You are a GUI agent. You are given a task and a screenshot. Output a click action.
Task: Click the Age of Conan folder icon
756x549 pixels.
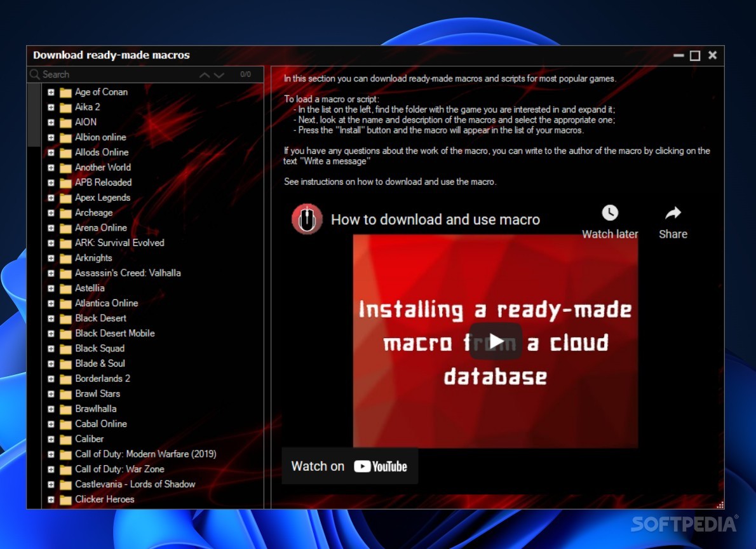pos(65,92)
